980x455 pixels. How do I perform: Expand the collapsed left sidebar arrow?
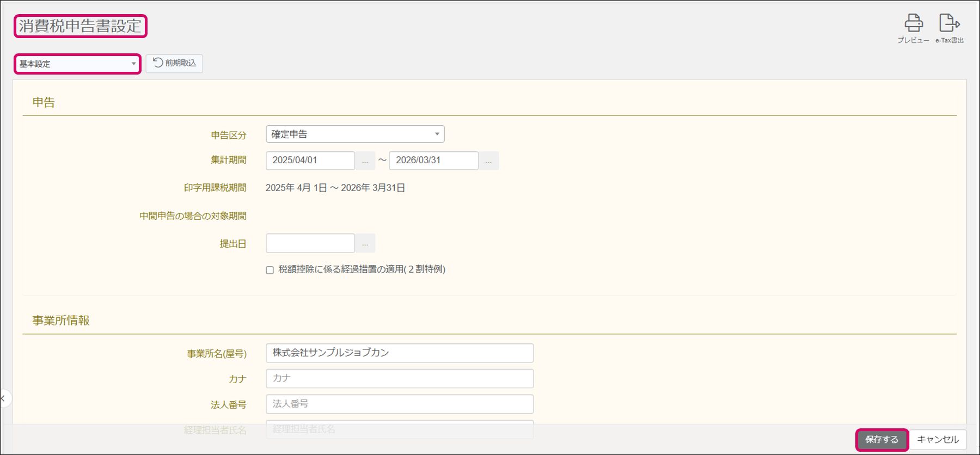pos(3,398)
